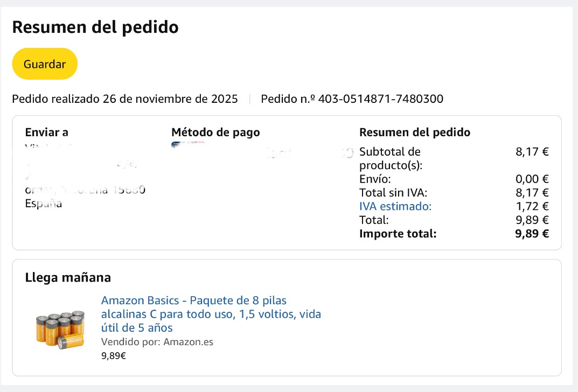Click the 9,89€ price under the product
Image resolution: width=578 pixels, height=392 pixels.
[114, 356]
